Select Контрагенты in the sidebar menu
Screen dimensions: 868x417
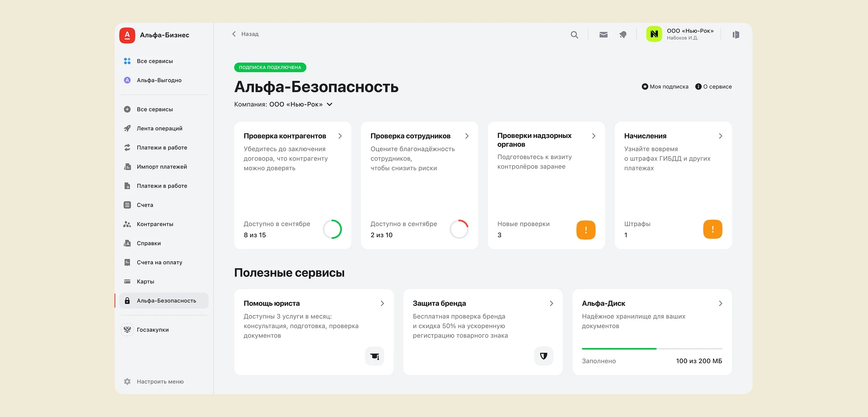coord(164,224)
